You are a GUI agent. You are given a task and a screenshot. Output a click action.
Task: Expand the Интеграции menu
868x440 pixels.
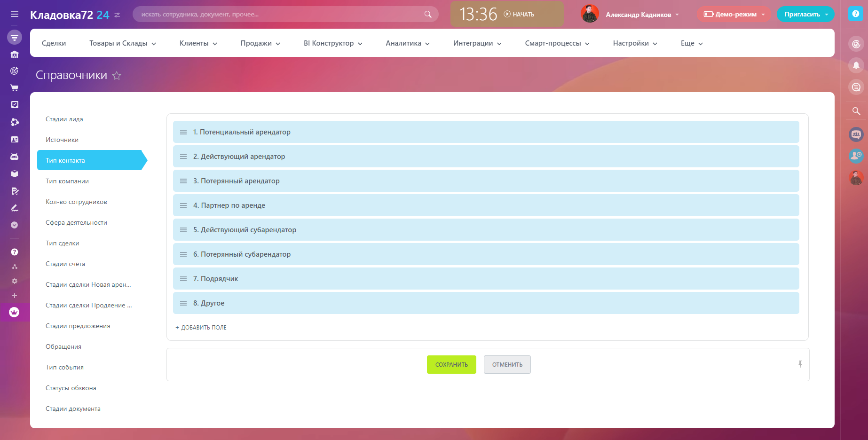pos(477,43)
